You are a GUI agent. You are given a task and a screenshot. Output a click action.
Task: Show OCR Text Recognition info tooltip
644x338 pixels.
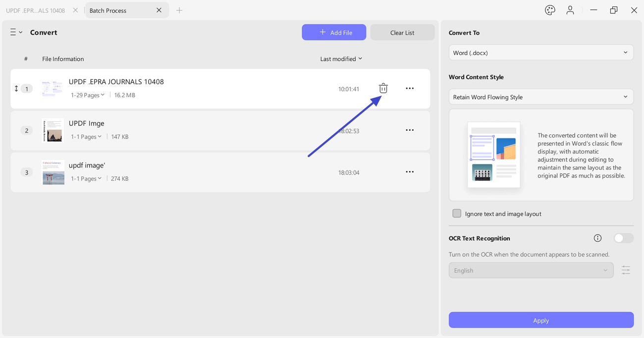pyautogui.click(x=598, y=238)
